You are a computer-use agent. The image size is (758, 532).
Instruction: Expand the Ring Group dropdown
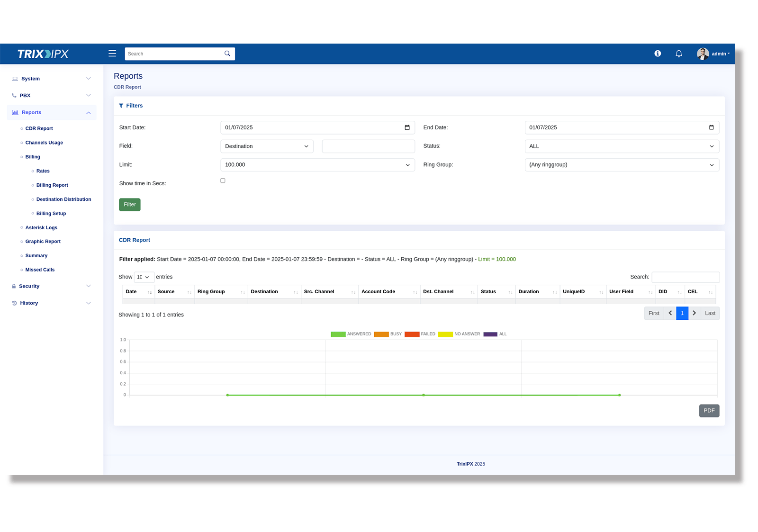[x=622, y=165]
